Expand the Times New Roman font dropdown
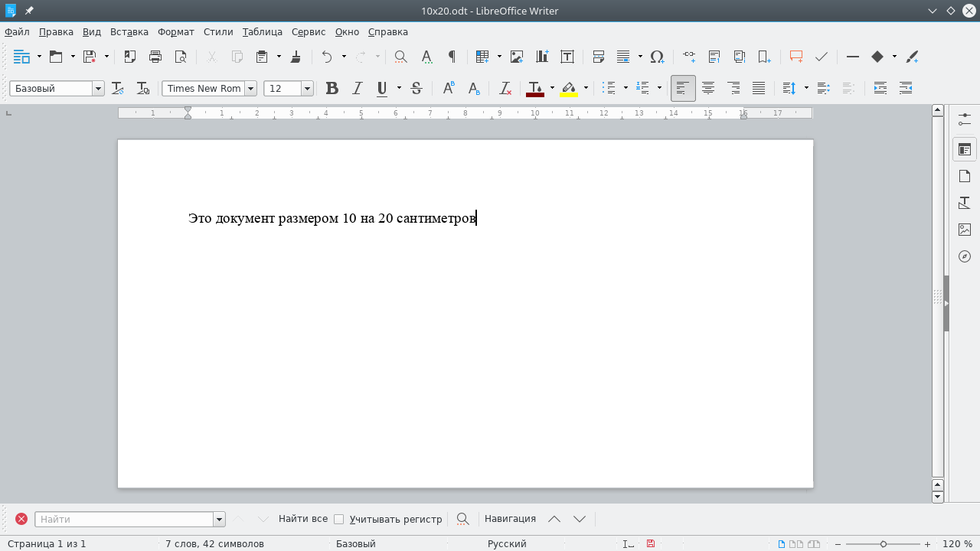980x551 pixels. point(250,89)
